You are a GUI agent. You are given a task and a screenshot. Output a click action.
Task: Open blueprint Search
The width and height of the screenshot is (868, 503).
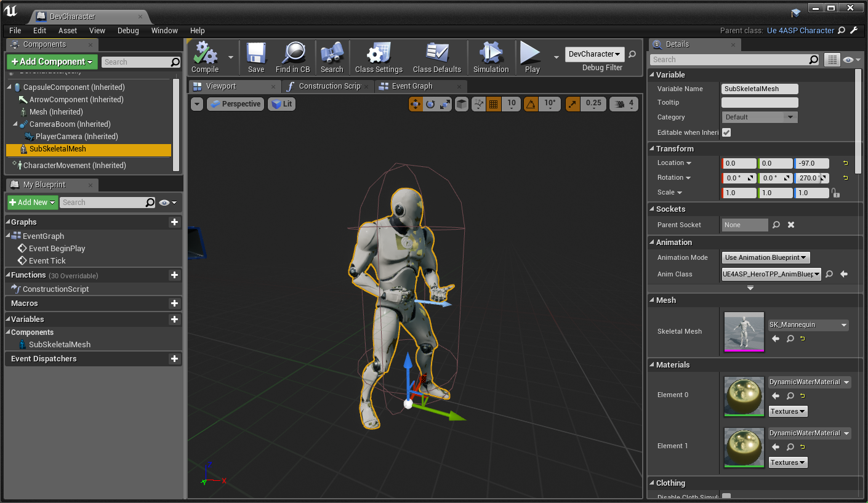[332, 57]
